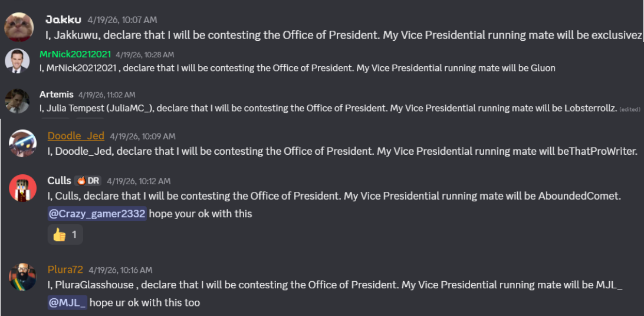Viewport: 644px width, 316px height.
Task: Click the MrNick20212021 green username
Action: [x=75, y=54]
